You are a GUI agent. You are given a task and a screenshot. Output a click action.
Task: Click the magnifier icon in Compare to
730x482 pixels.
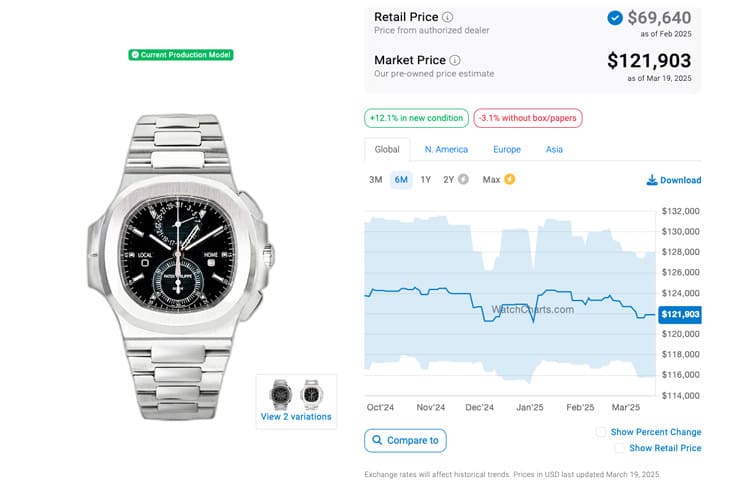pyautogui.click(x=377, y=440)
